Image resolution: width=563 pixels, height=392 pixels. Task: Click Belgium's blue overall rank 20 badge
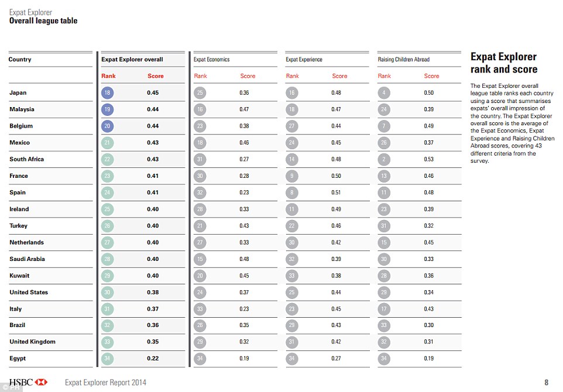point(107,126)
